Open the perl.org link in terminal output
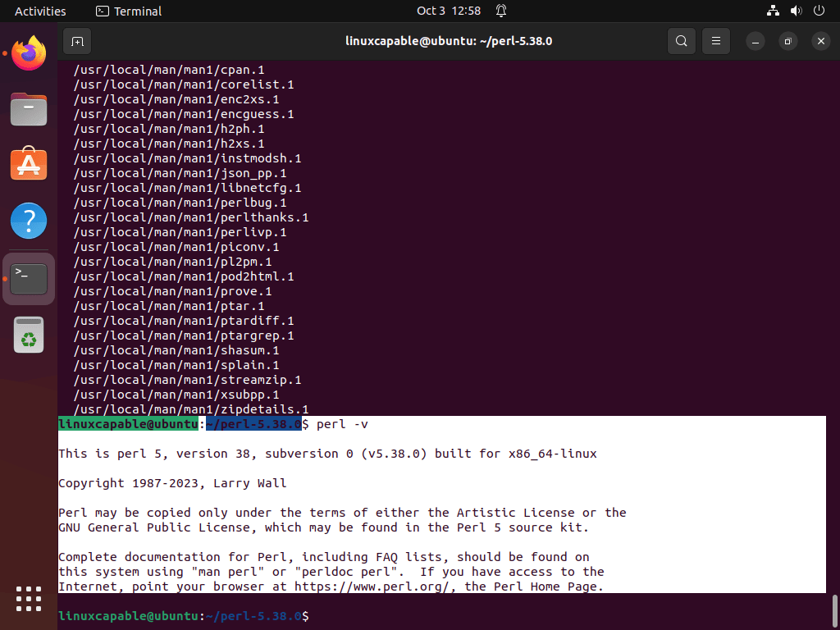840x630 pixels. pyautogui.click(x=367, y=587)
